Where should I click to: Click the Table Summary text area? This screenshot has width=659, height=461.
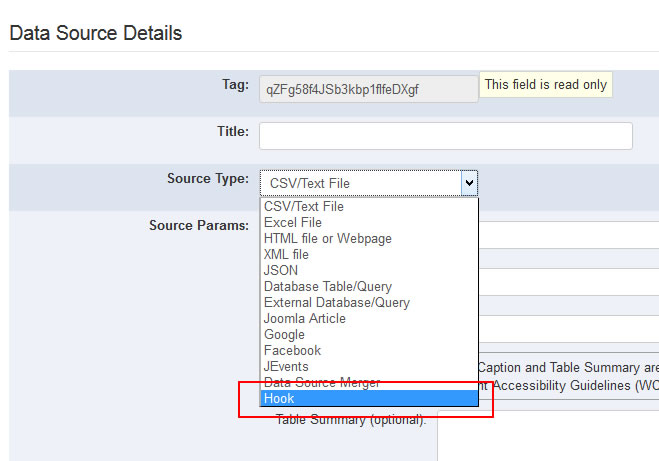coord(548,435)
